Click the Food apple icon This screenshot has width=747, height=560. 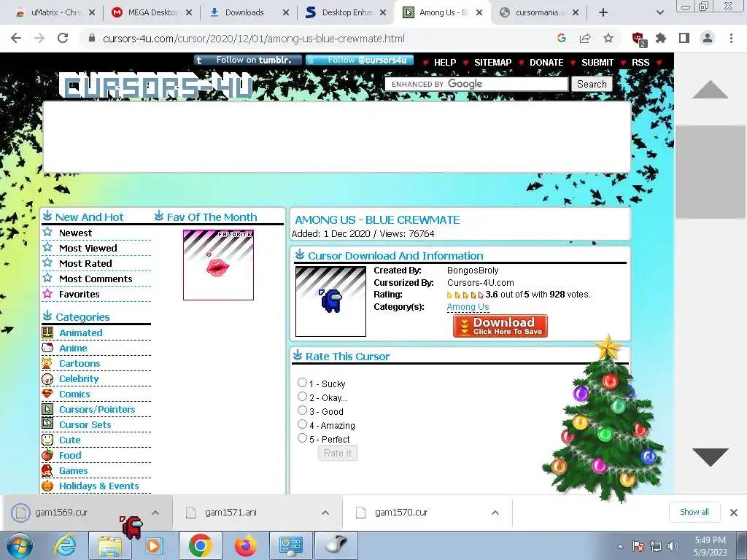click(x=47, y=455)
